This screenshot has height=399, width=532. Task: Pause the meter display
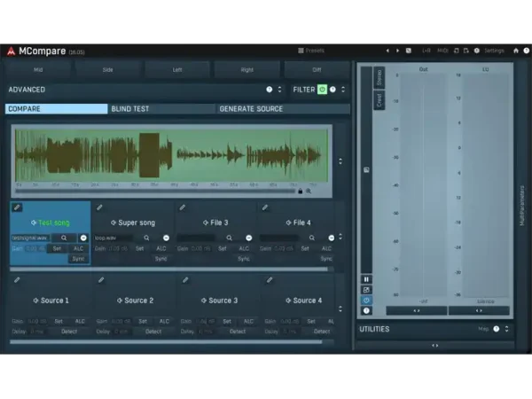366,279
